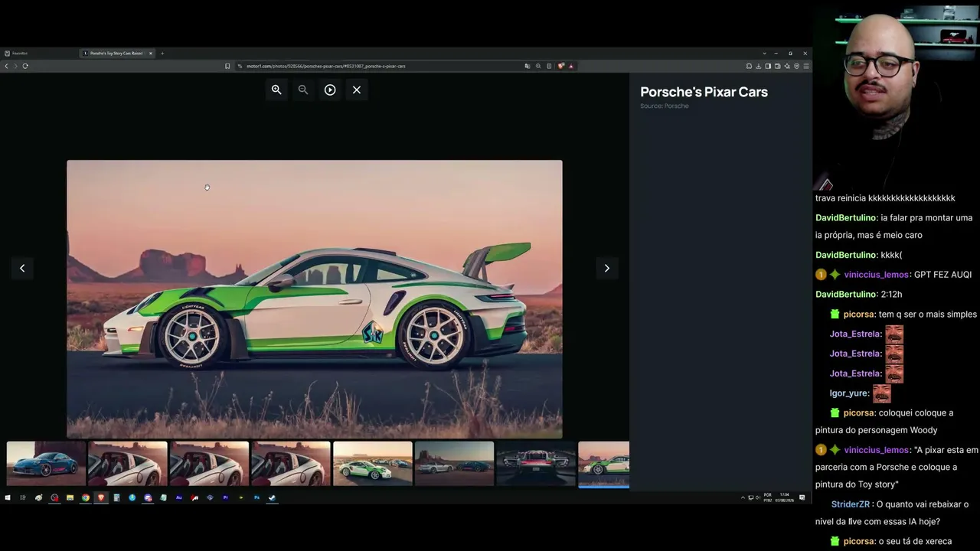This screenshot has width=980, height=551.
Task: Zoom out of the gallery photo
Action: point(303,90)
